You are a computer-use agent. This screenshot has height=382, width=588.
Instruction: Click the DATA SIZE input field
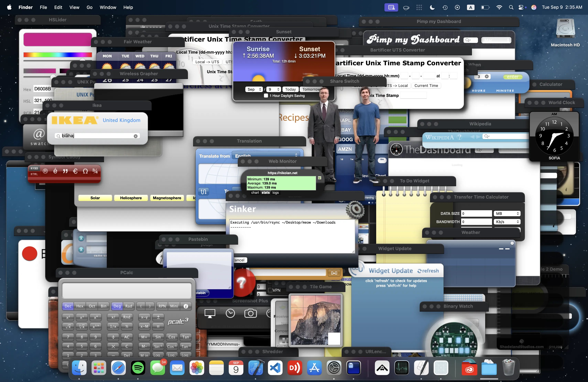(x=476, y=214)
